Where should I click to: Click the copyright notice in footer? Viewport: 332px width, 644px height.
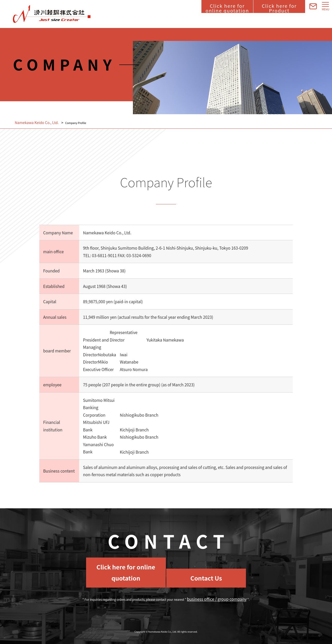pyautogui.click(x=166, y=632)
